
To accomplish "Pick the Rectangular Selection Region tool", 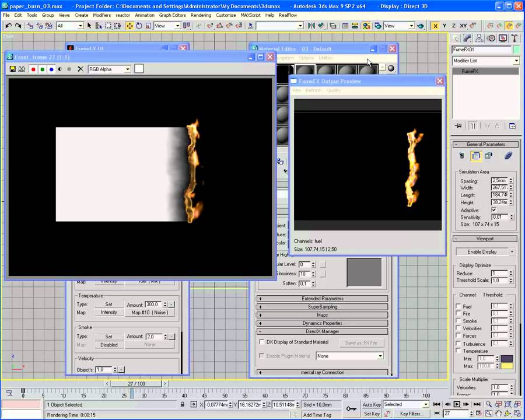I will click(x=108, y=26).
